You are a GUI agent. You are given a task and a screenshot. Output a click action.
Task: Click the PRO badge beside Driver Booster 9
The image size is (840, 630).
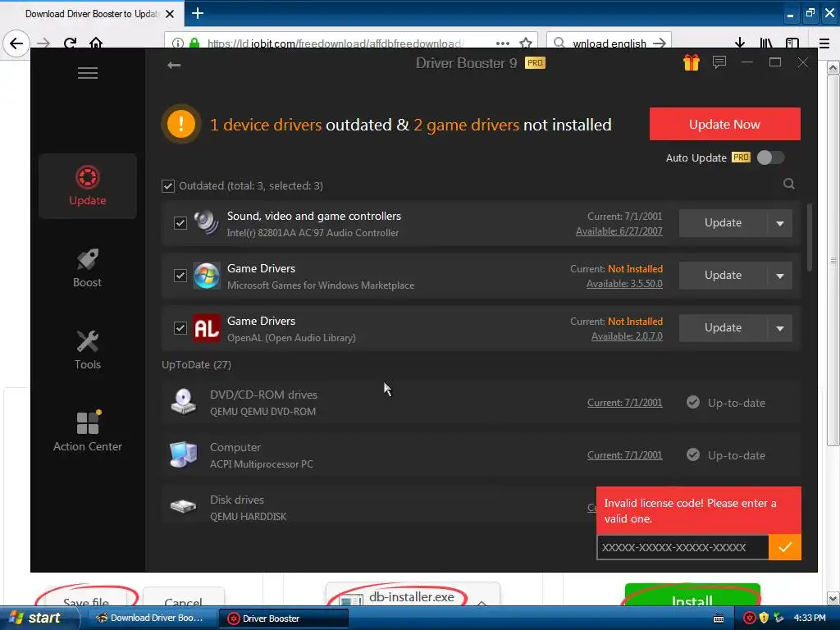[x=535, y=62]
